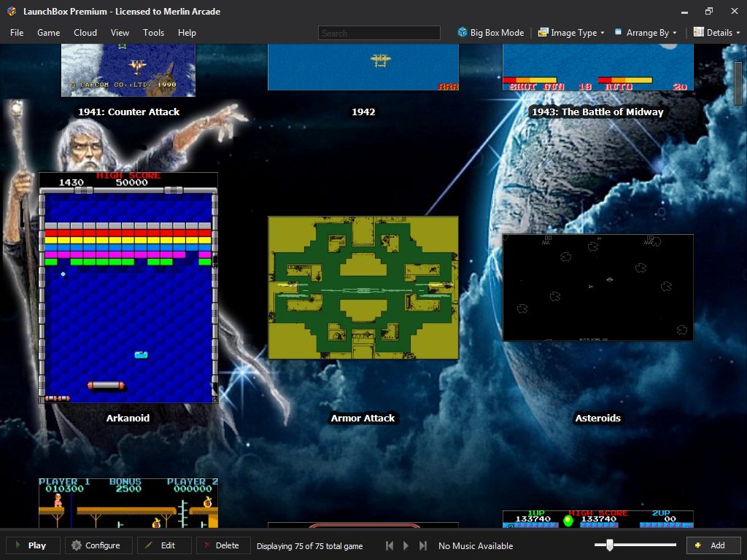Viewport: 747px width, 560px height.
Task: Close the LaunchBox window
Action: coord(734,11)
